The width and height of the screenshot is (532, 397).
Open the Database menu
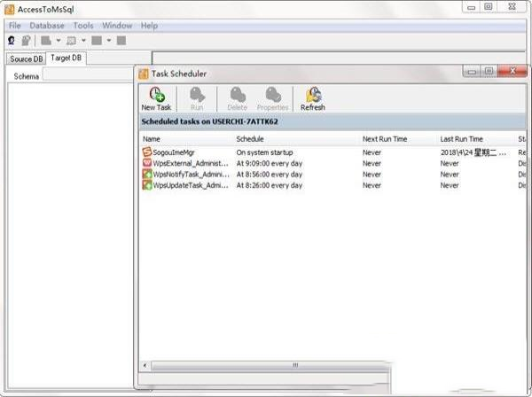(47, 26)
